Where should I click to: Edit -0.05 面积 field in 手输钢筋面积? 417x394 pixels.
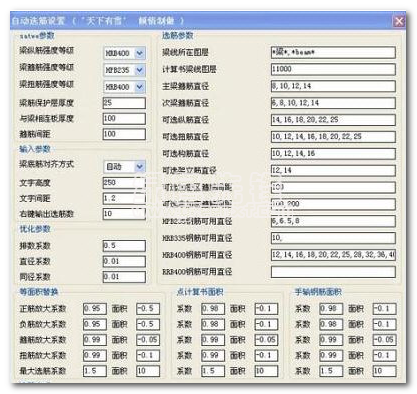tap(384, 340)
